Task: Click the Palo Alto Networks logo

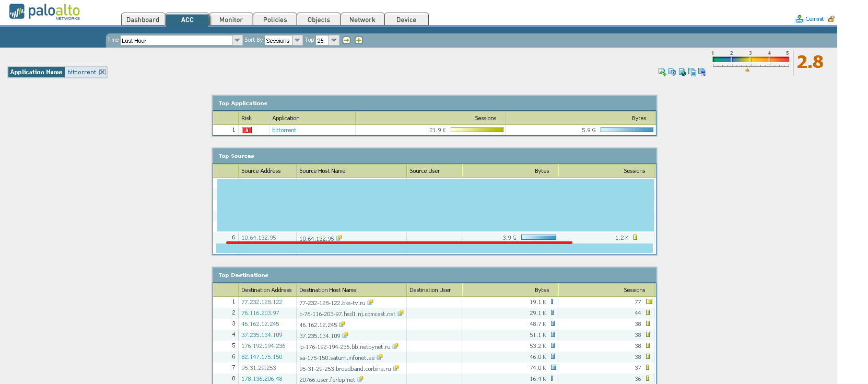Action: pos(45,12)
